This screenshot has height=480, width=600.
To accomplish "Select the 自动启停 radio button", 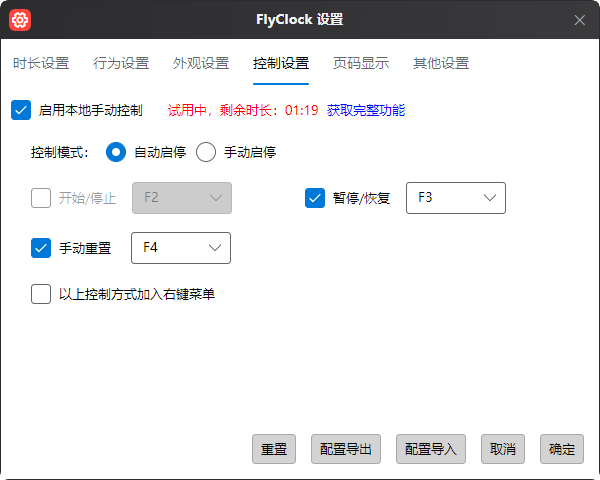I will tap(116, 152).
